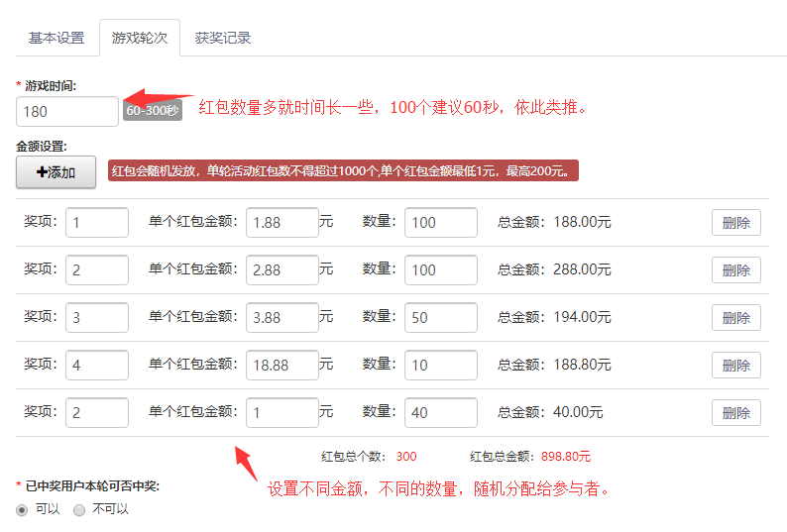Go to the 获奖记录 tab
This screenshot has width=787, height=532.
[223, 39]
